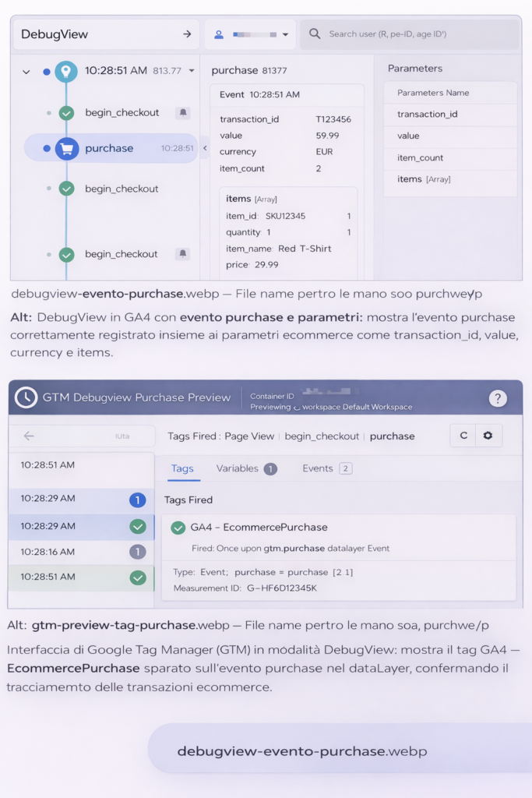Select Page View in Tags Fired breadcrumb
Image resolution: width=532 pixels, height=798 pixels.
[249, 436]
